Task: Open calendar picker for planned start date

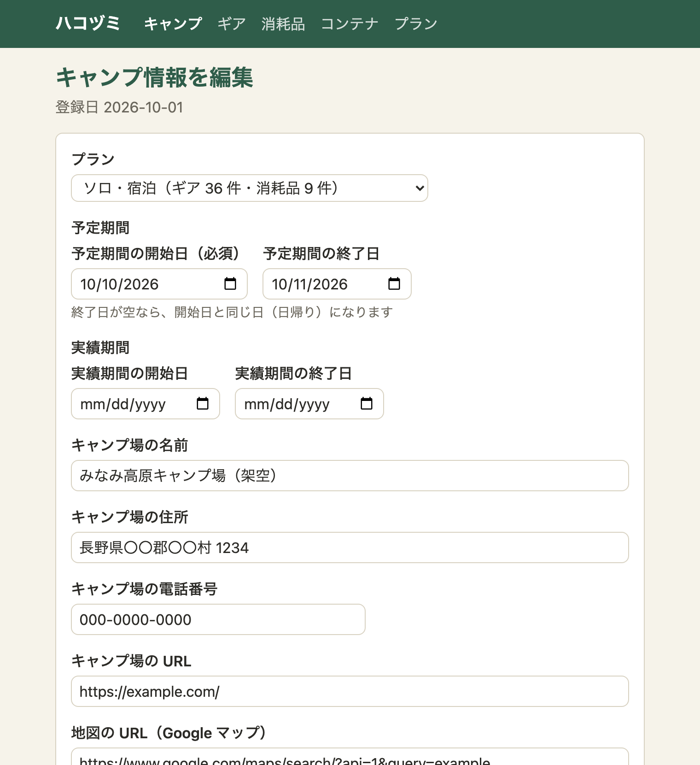Action: click(x=230, y=284)
